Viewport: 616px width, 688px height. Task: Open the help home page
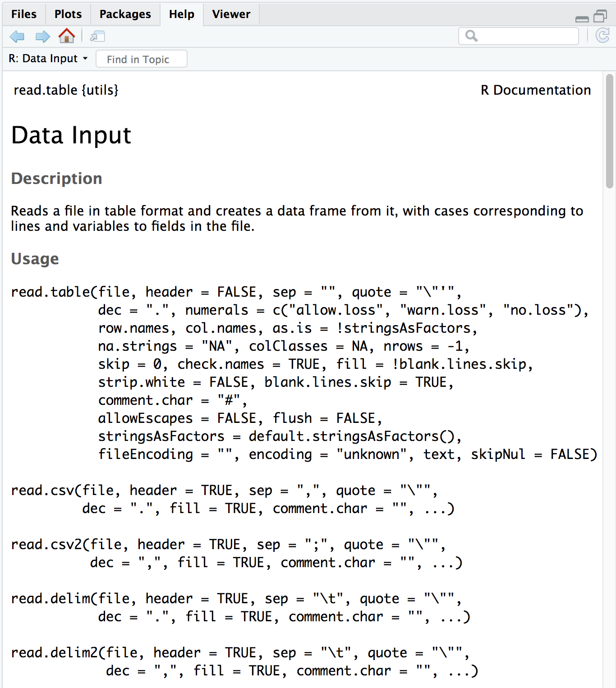67,36
